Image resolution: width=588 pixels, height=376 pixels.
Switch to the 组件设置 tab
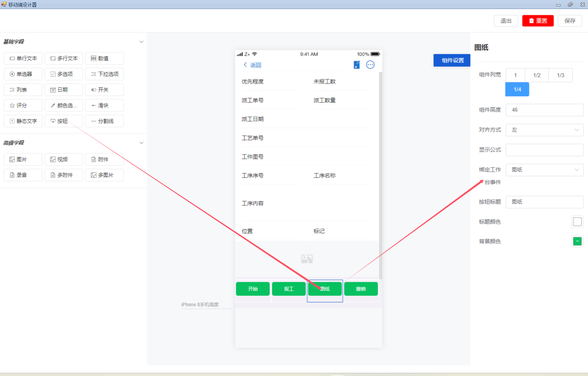click(x=452, y=60)
